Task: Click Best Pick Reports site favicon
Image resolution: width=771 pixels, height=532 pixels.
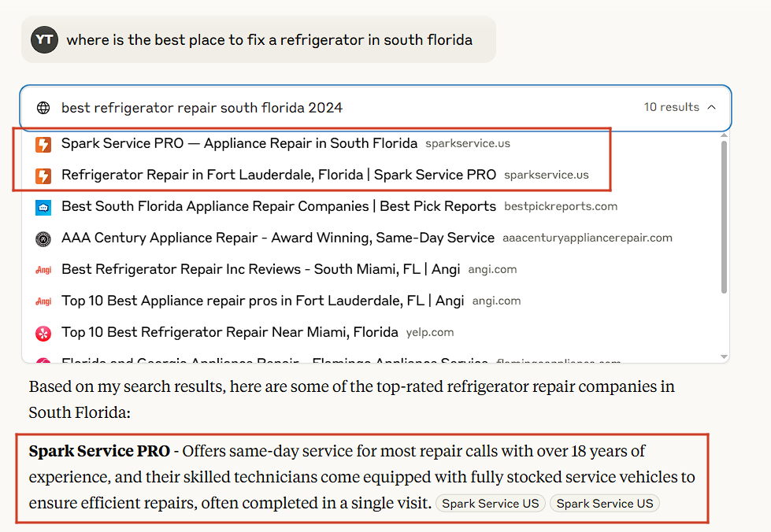Action: 43,207
